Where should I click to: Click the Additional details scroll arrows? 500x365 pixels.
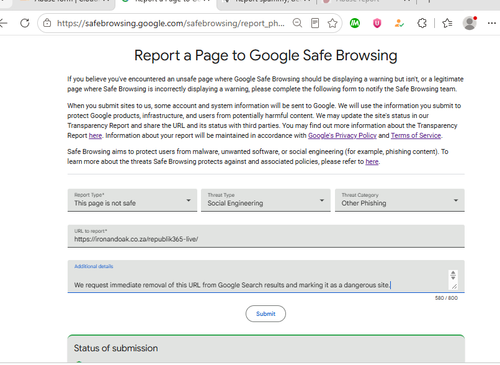point(453,275)
